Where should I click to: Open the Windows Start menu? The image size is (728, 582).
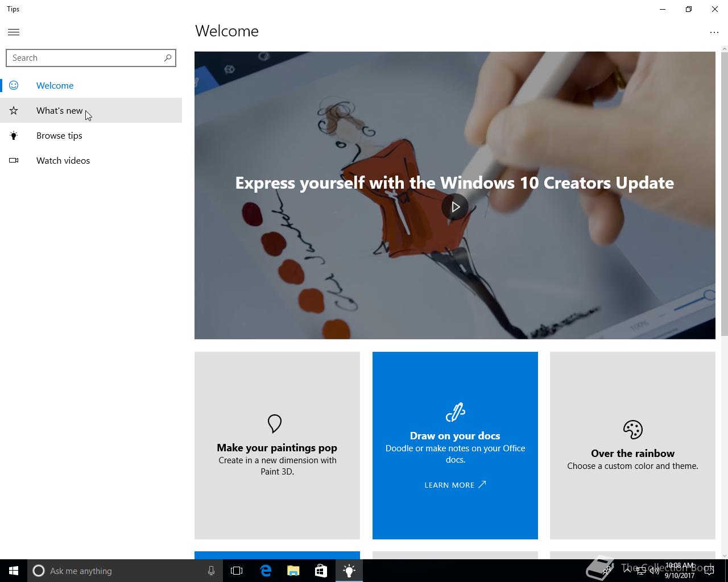tap(14, 571)
